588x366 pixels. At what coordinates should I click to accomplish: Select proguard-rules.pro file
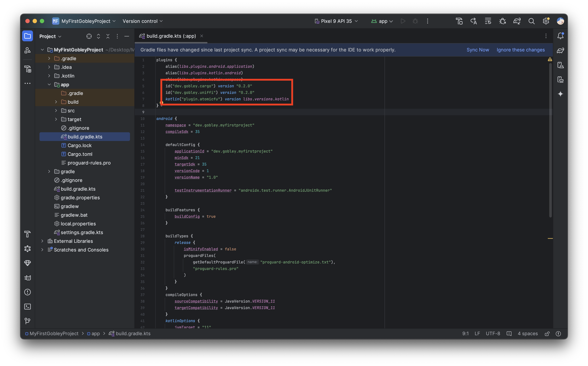[89, 163]
